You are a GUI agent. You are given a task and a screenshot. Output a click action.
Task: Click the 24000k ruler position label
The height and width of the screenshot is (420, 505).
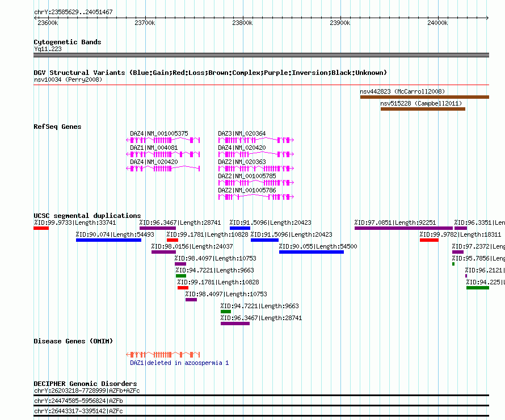[x=437, y=23]
